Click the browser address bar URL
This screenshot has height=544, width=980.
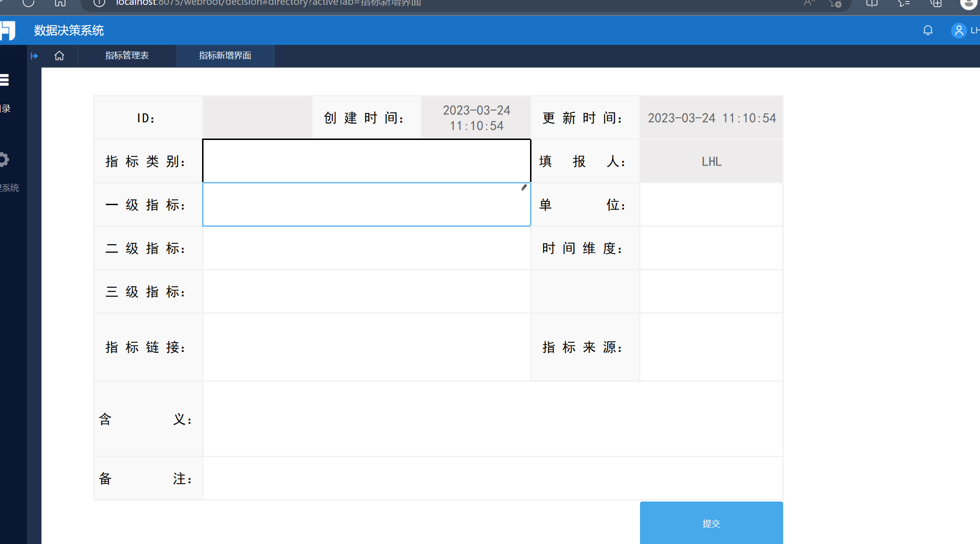pos(268,3)
